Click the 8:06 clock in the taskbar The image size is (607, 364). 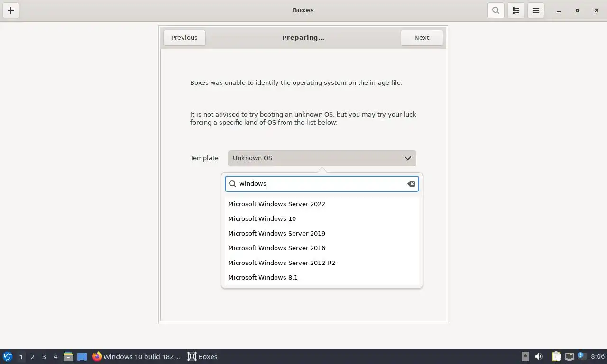(x=598, y=357)
